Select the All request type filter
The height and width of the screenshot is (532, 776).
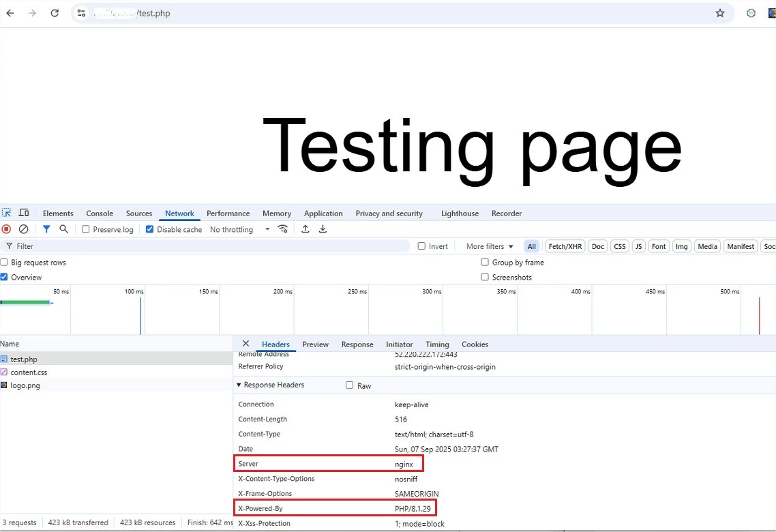click(531, 246)
